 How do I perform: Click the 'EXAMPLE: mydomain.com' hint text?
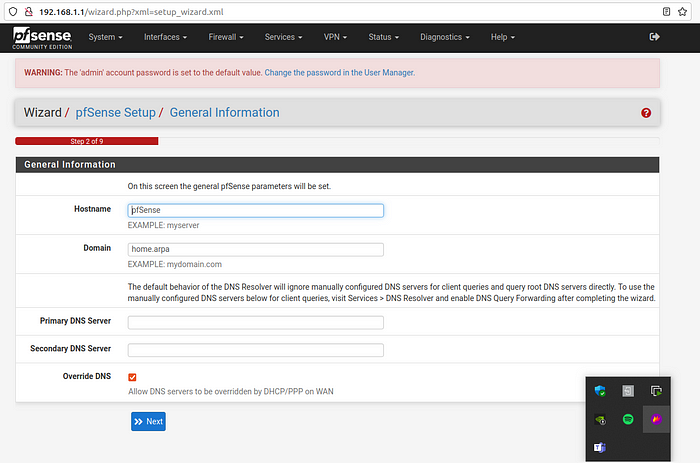point(175,264)
